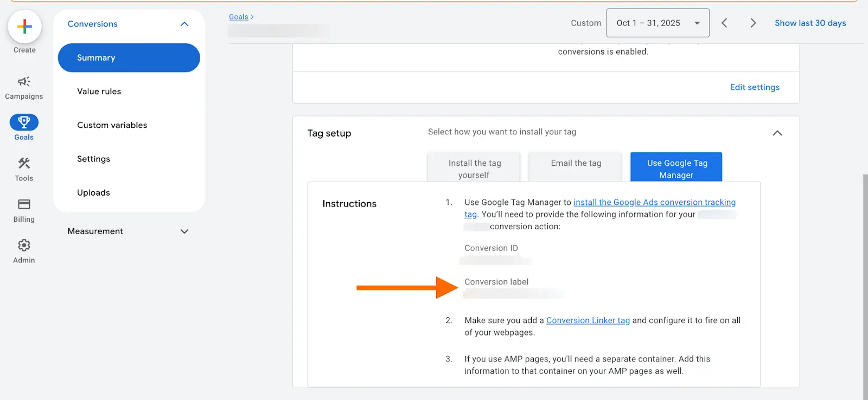868x400 pixels.
Task: Click Edit settings link
Action: tap(755, 87)
